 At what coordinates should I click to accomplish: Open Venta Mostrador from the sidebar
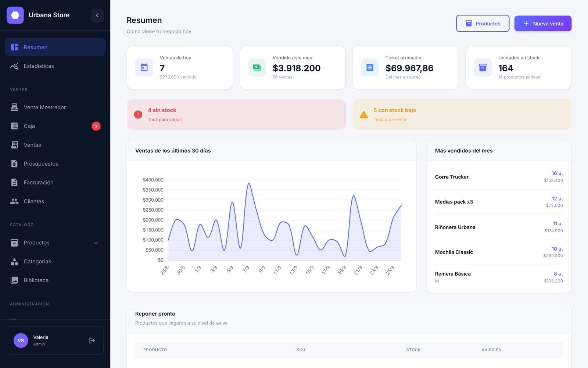click(x=55, y=107)
